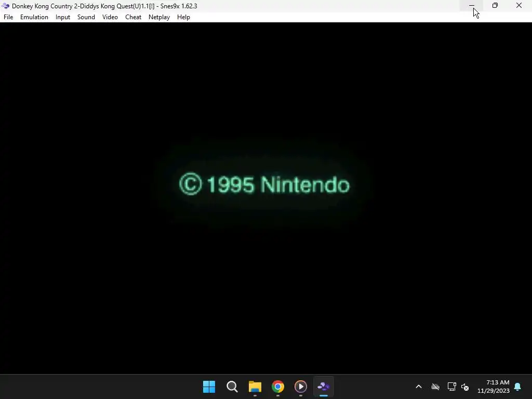Image resolution: width=532 pixels, height=399 pixels.
Task: Open the Windows Start menu
Action: coord(209,387)
